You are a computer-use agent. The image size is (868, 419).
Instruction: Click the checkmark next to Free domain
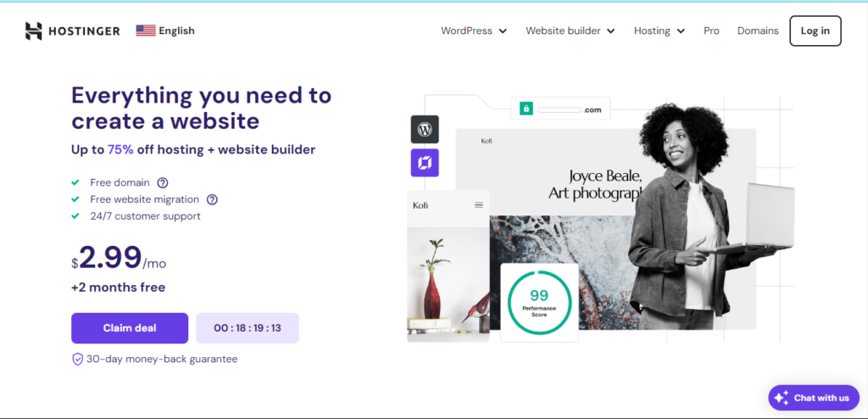pyautogui.click(x=75, y=182)
